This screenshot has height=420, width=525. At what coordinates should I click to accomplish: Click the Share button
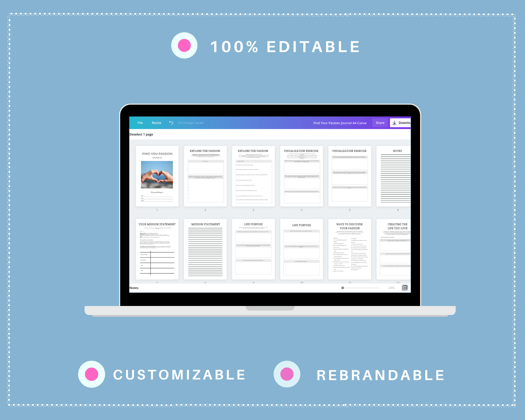tap(379, 123)
